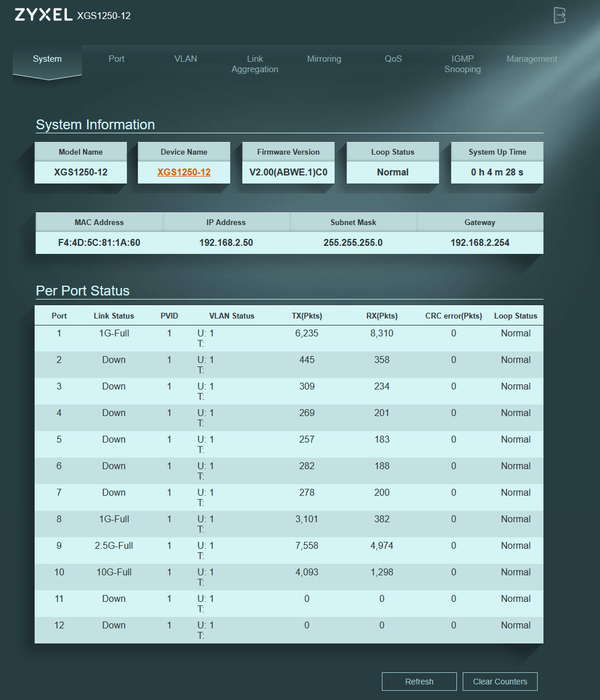
Task: Click port number 11 in table
Action: tap(59, 598)
